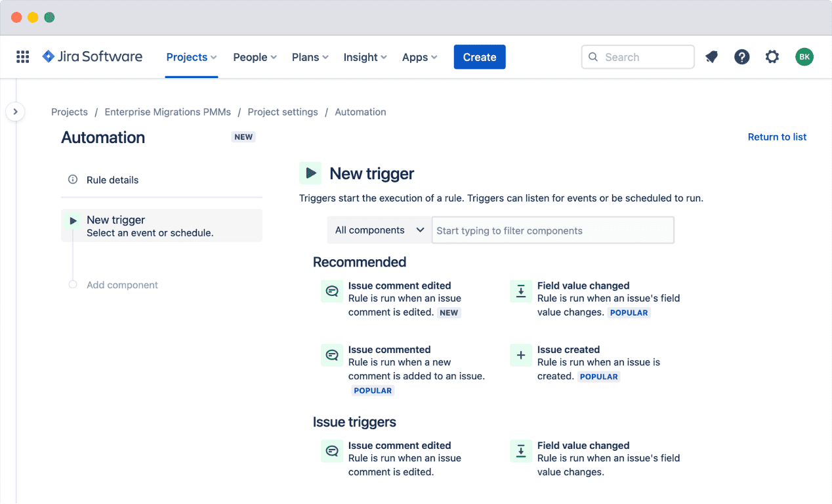Open the Apps menu
The image size is (832, 504).
(419, 57)
